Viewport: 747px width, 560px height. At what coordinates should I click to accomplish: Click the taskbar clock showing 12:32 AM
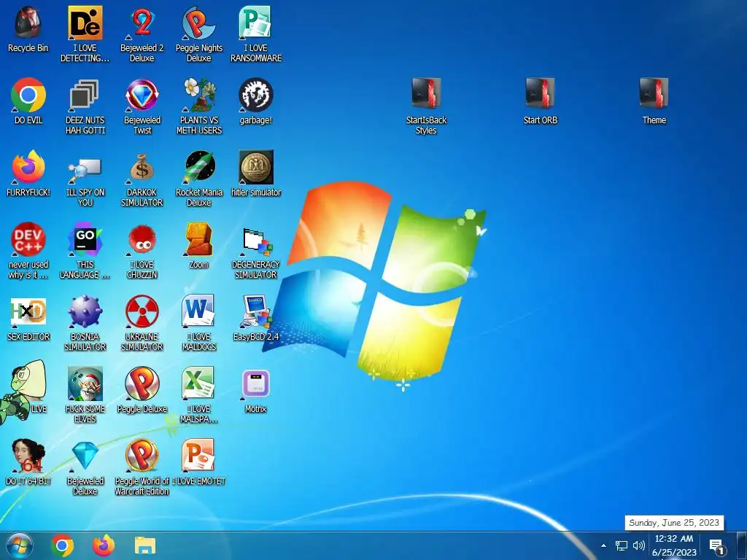pos(673,545)
